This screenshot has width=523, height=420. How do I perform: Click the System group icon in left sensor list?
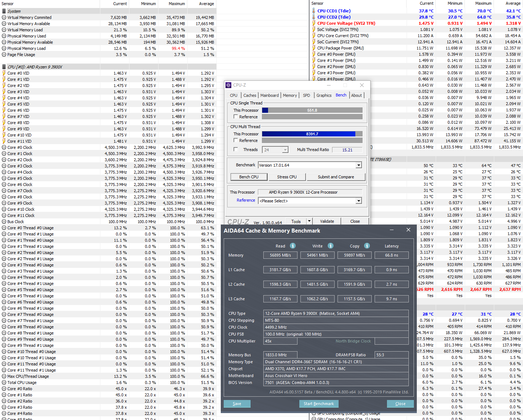(4, 11)
